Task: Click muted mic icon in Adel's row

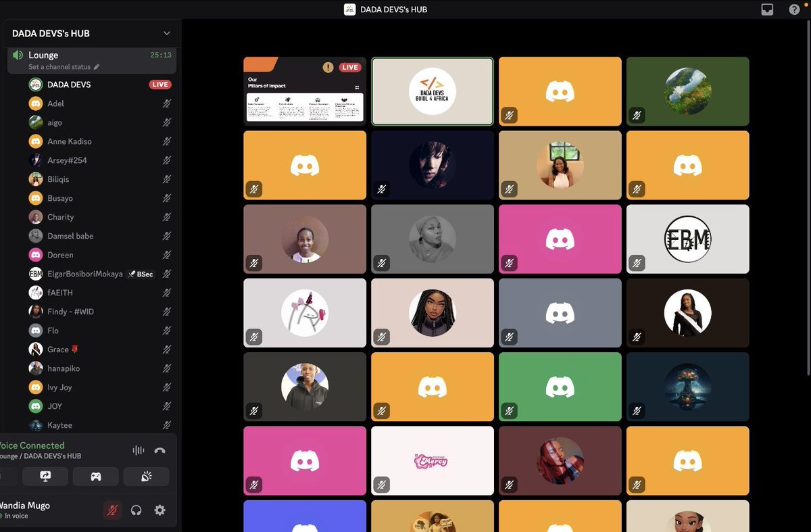Action: pos(166,103)
